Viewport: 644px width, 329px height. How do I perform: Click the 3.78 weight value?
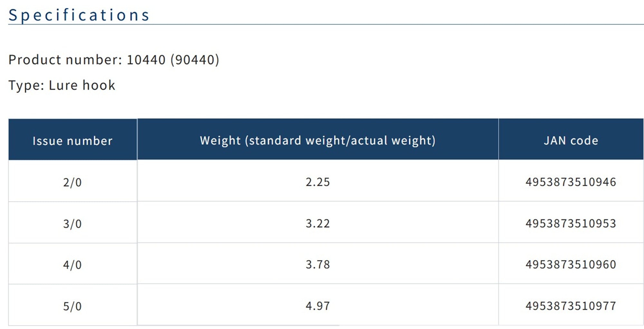point(318,265)
